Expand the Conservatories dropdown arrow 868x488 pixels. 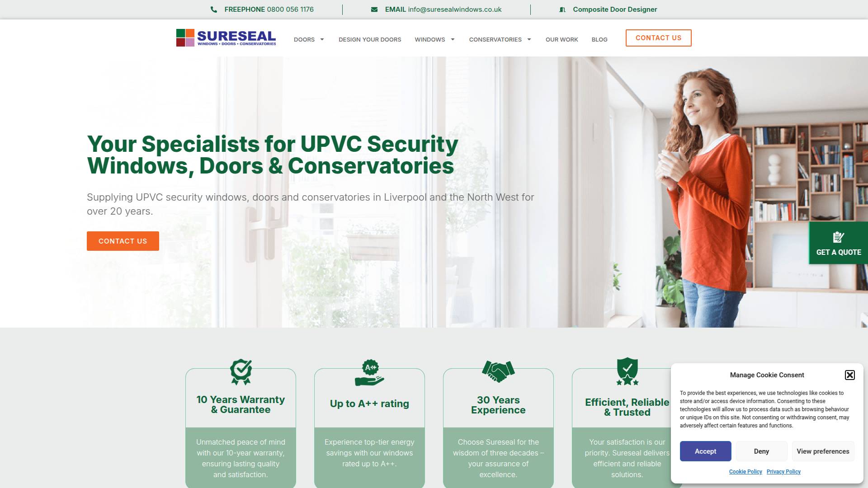[529, 40]
